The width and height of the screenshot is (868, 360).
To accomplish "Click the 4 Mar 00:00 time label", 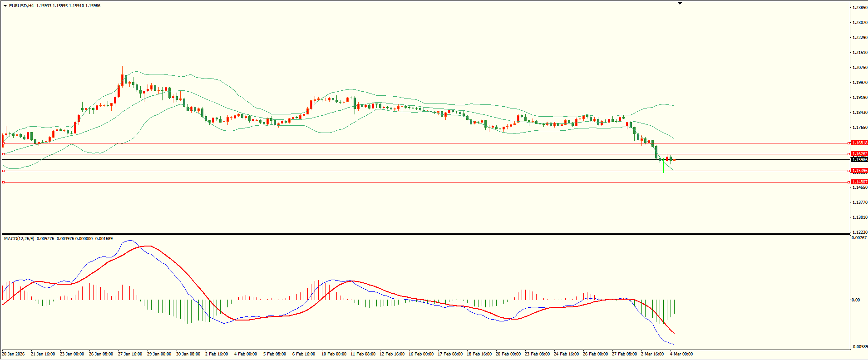I will pyautogui.click(x=681, y=354).
